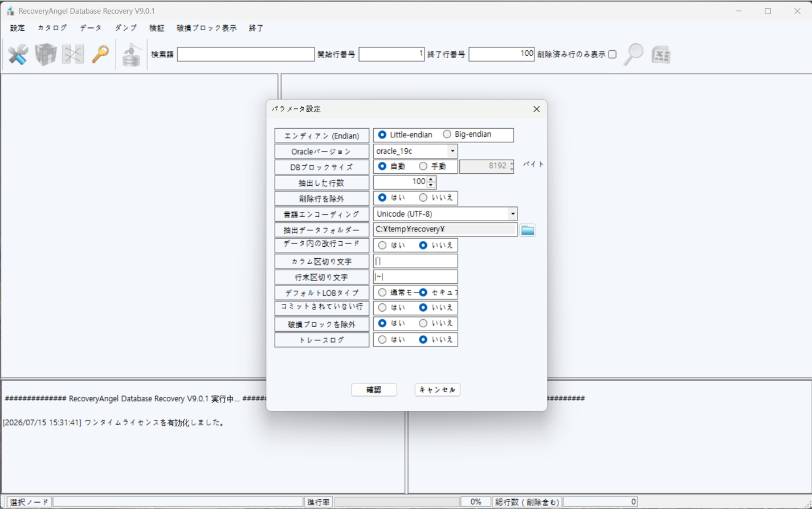Screen dimensions: 812x509
Task: Toggle 削除済み行のみ表示 checkbox
Action: [x=612, y=55]
